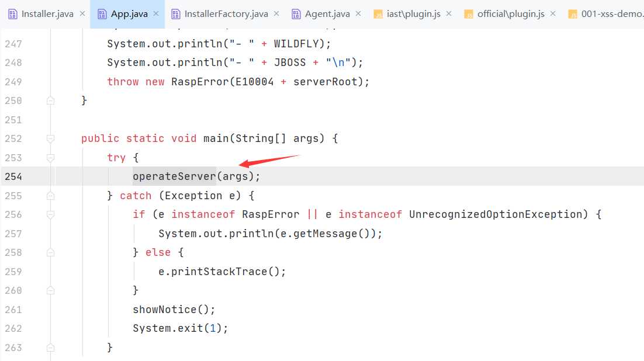Viewport: 644px width, 361px height.
Task: Click the try keyword at line 253
Action: pos(116,158)
